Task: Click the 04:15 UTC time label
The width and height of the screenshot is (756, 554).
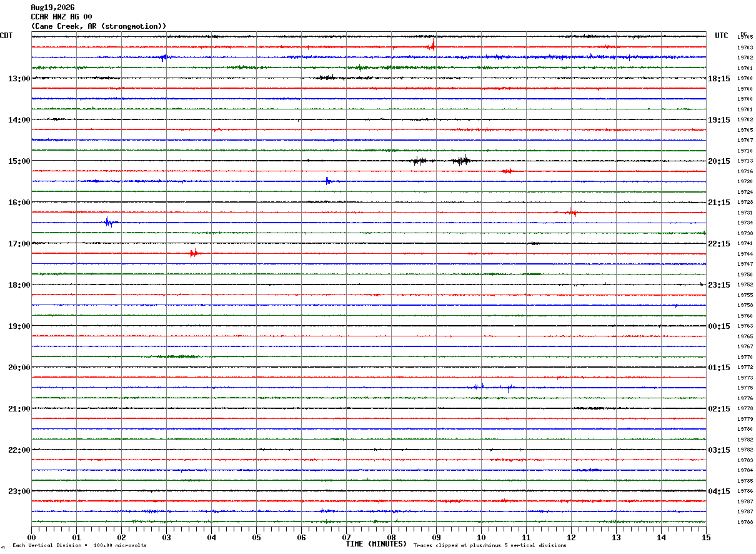Action: 719,491
